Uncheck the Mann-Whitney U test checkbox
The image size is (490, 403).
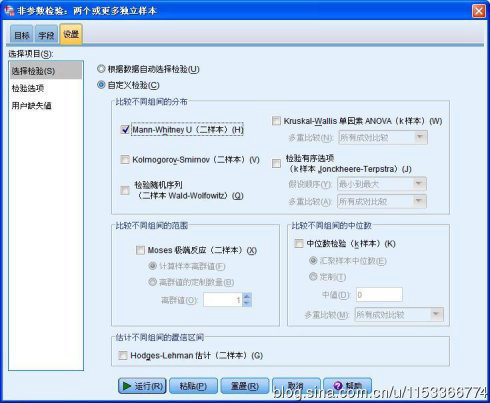125,130
